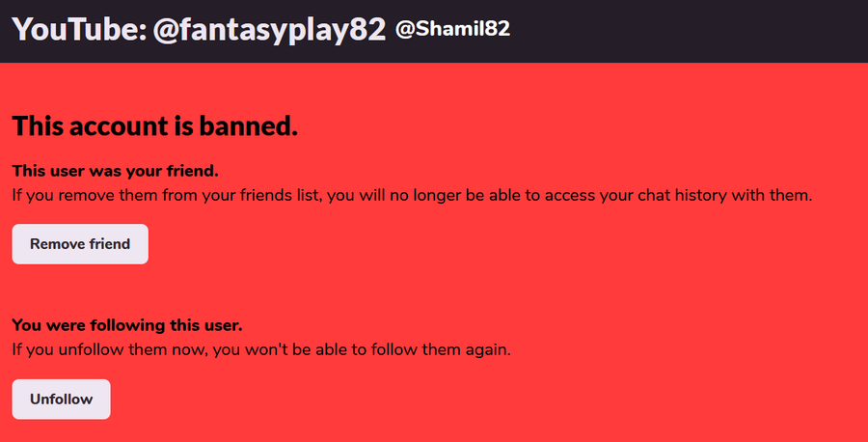Click the words "If you unfollow" in the text

(64, 349)
